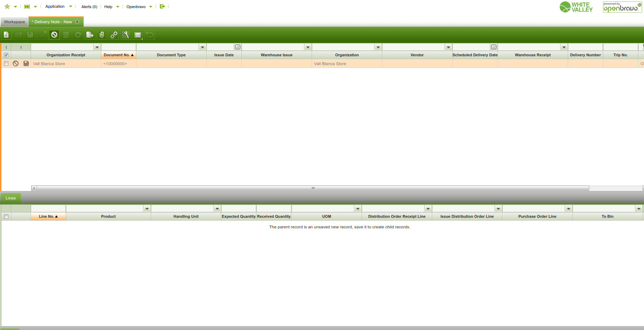Click the logout end-session icon
Viewport: 644px width, 330px height.
[162, 6]
